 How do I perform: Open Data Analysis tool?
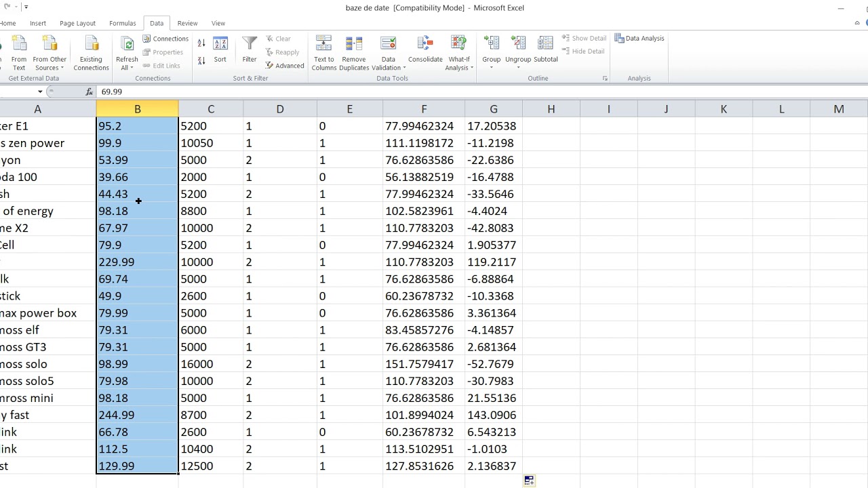tap(639, 39)
